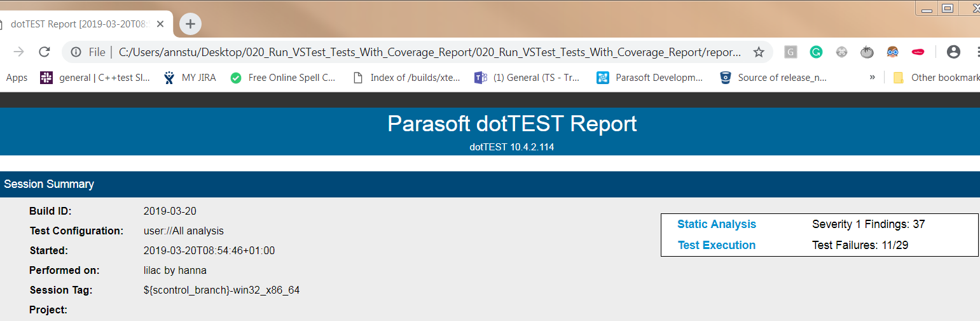Click the dotTEST 10.4.2.114 version text
This screenshot has height=321, width=980.
pos(512,147)
